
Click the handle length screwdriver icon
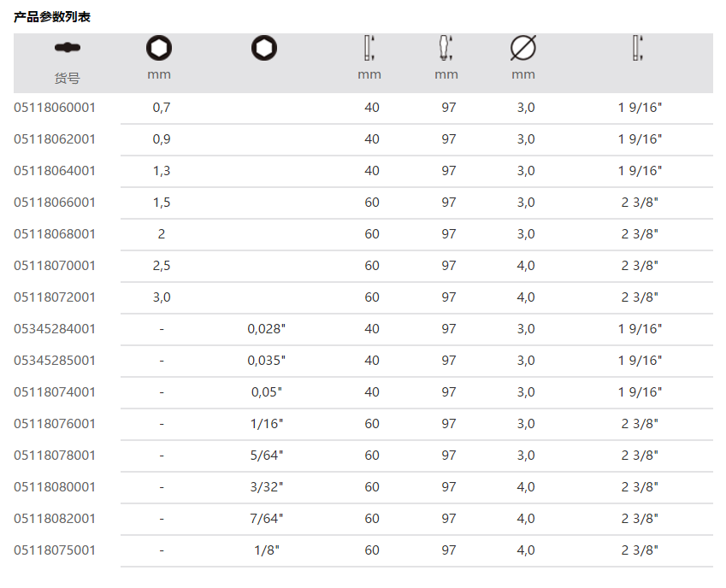[446, 49]
